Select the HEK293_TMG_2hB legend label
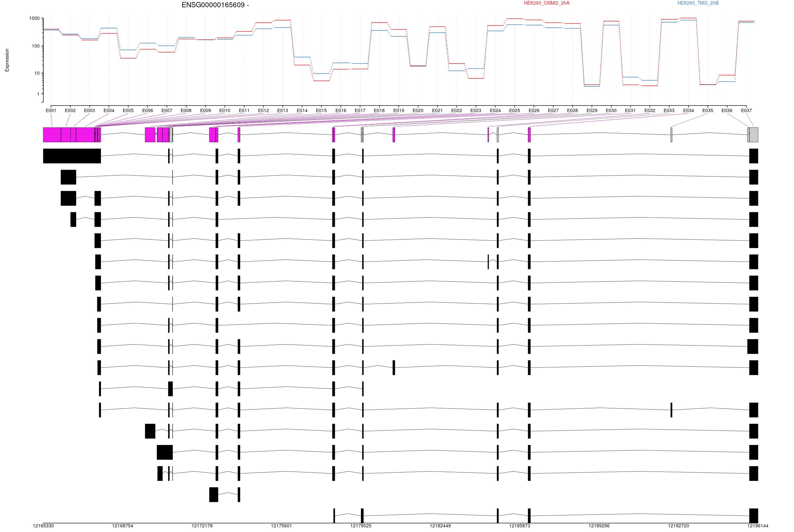Screen dimensions: 794x532 pyautogui.click(x=698, y=3)
